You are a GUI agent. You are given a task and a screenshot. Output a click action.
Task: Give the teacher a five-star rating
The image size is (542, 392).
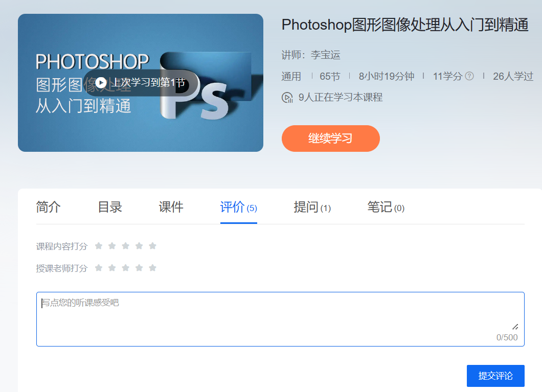[x=152, y=268]
